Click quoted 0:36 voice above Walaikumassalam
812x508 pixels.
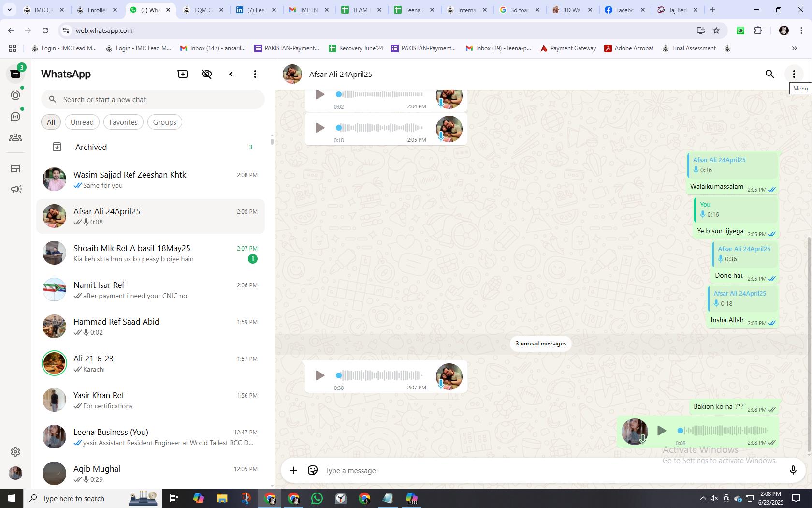click(x=732, y=165)
